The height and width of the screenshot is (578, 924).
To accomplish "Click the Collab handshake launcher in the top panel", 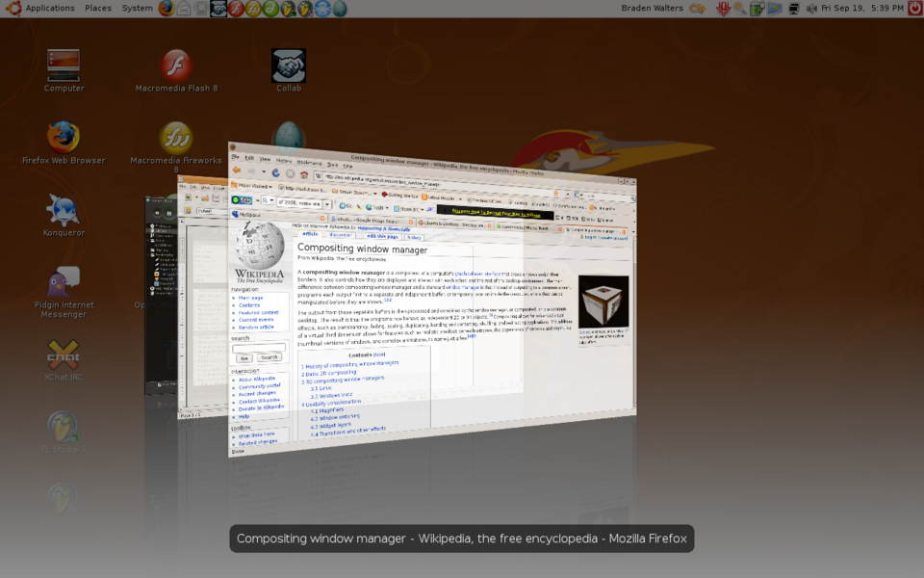I will (x=218, y=9).
